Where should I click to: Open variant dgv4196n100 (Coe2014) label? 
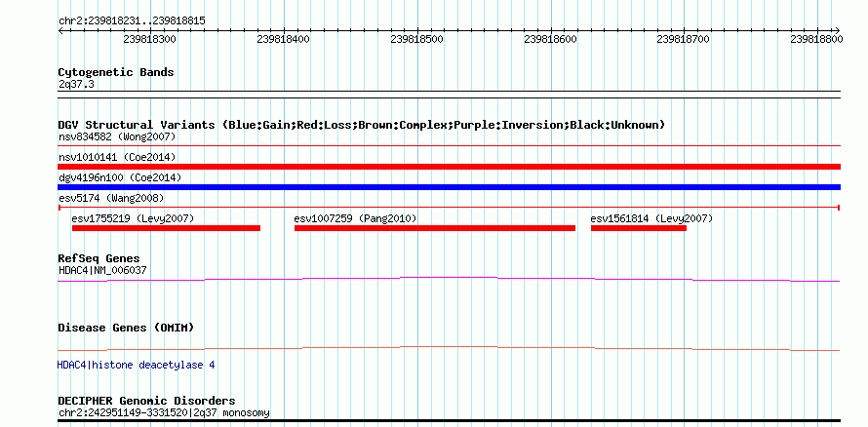point(120,178)
